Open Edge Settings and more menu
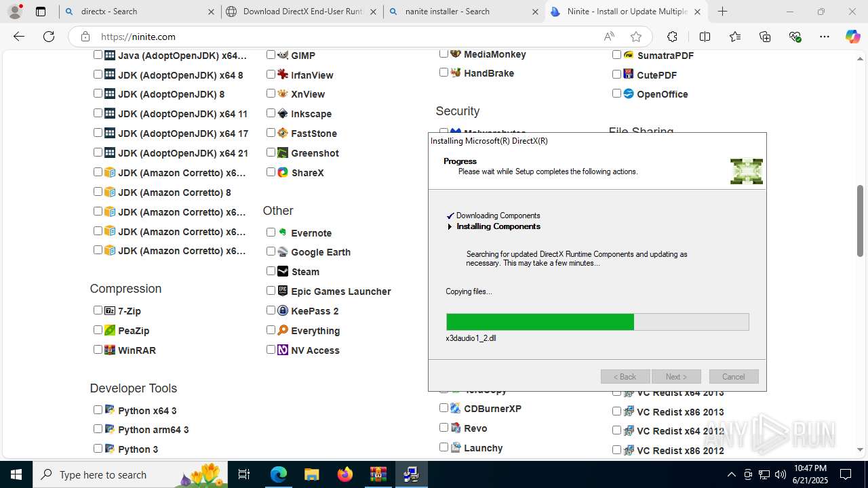The width and height of the screenshot is (868, 488). (824, 37)
